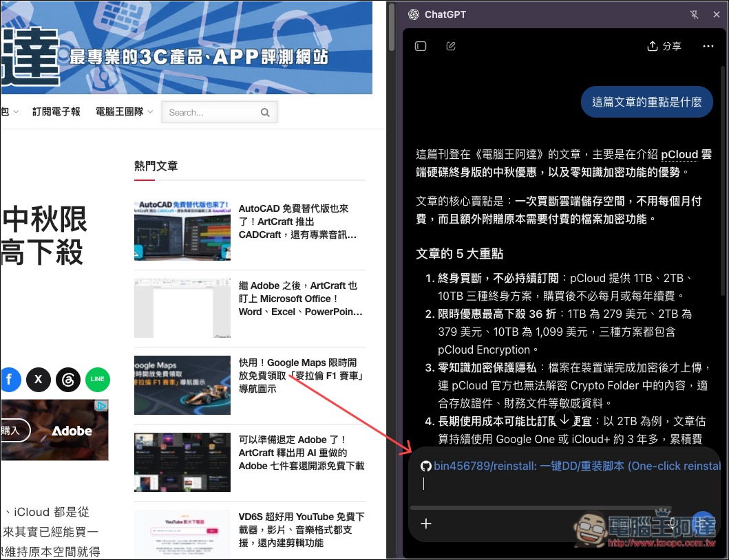Click the ChatGPT conversation scrollbar
The width and height of the screenshot is (729, 560).
(x=723, y=181)
